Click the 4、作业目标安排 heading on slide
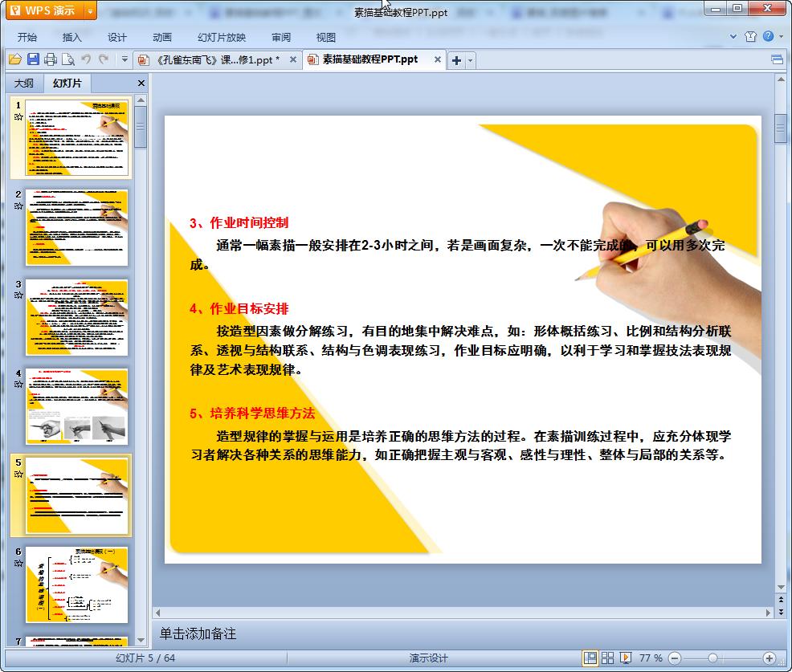 coord(239,308)
